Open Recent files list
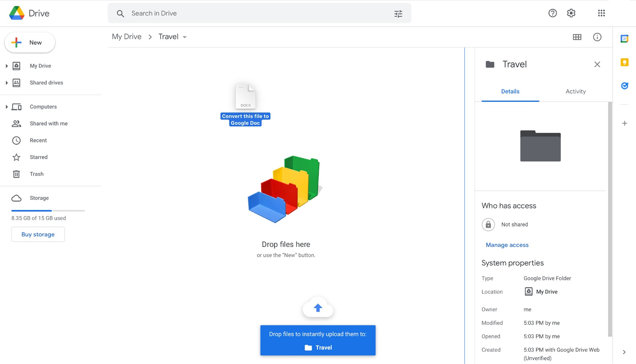This screenshot has height=364, width=636. pyautogui.click(x=38, y=140)
